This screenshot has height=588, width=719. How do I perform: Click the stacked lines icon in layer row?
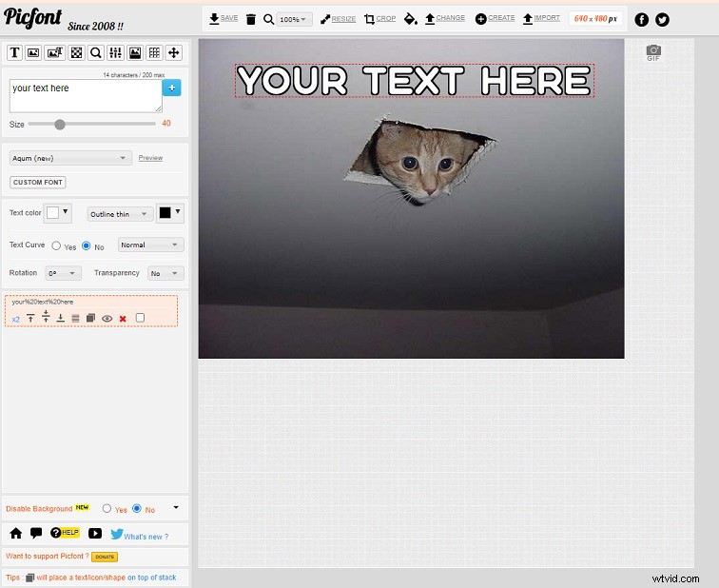[x=76, y=319]
